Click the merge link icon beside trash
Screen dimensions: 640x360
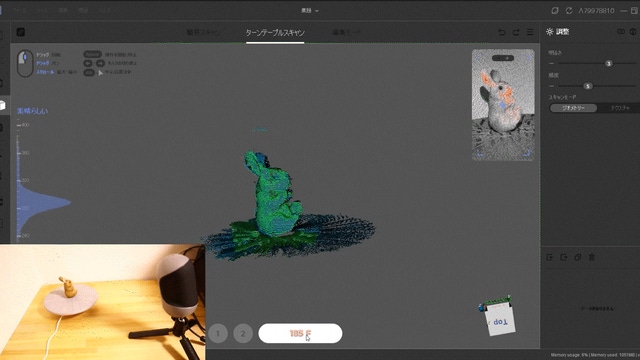(x=578, y=257)
